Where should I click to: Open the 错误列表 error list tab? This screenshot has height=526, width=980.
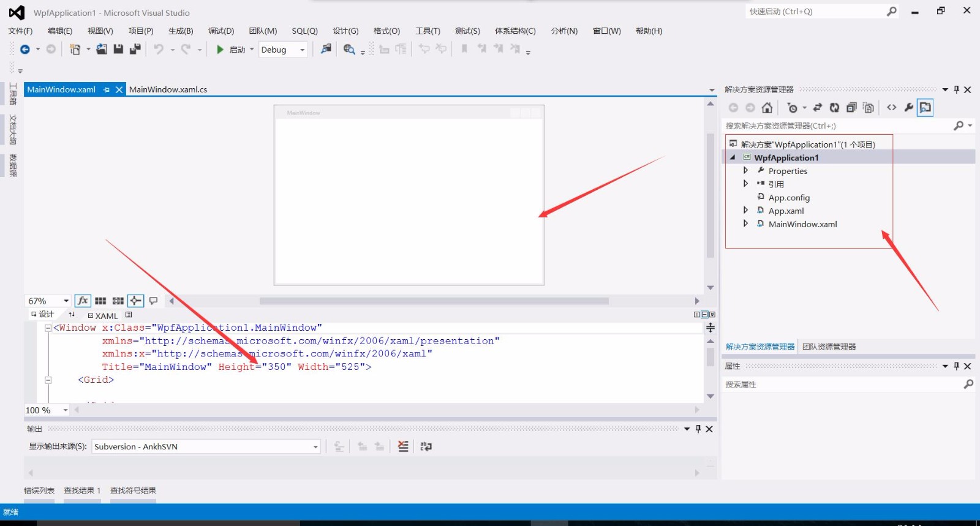(x=39, y=490)
